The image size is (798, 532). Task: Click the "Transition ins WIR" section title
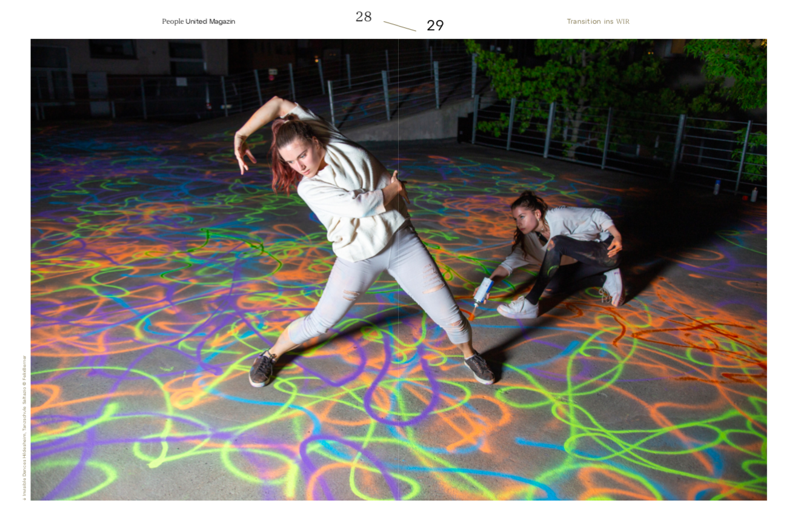coord(598,21)
